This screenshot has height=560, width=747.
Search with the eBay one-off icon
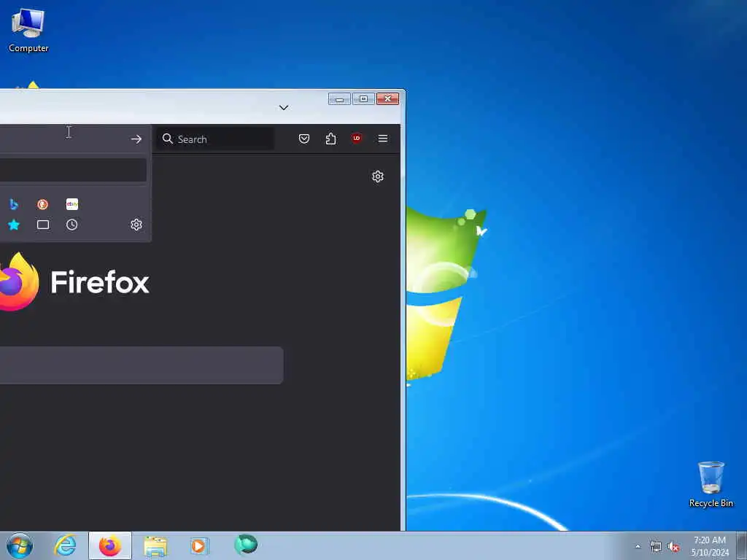72,204
